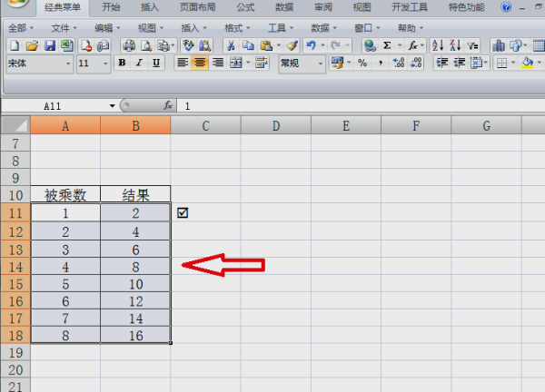The image size is (545, 392).
Task: Select the 被乘数 header cell
Action: [x=65, y=194]
